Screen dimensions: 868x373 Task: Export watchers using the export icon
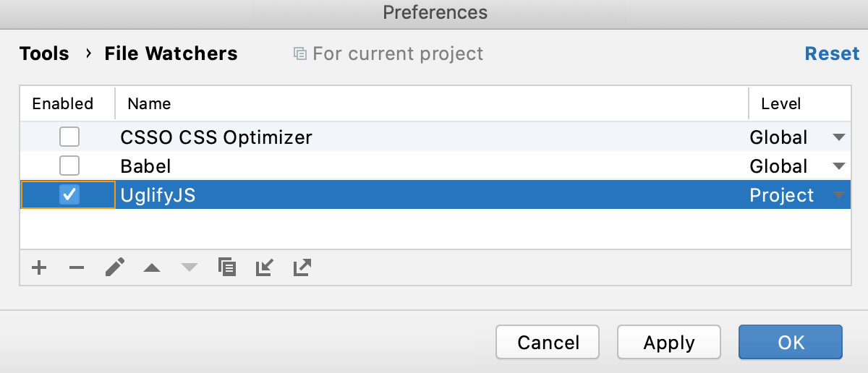tap(302, 267)
